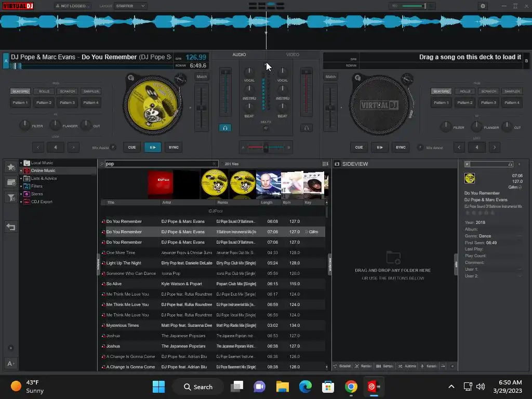Click prelisten play icon in info panel
Screen dimensions: 532x399
(x=467, y=164)
